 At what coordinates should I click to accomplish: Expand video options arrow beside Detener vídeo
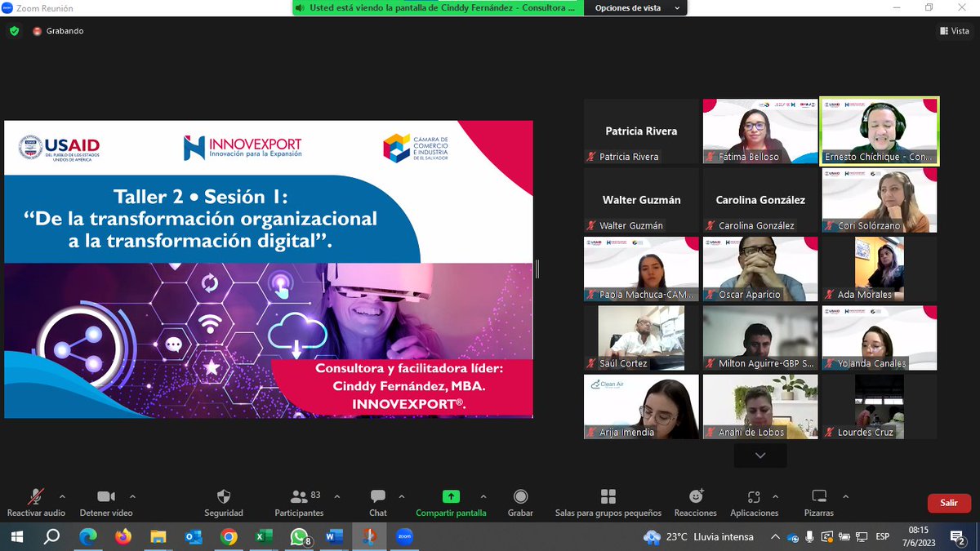click(x=132, y=495)
